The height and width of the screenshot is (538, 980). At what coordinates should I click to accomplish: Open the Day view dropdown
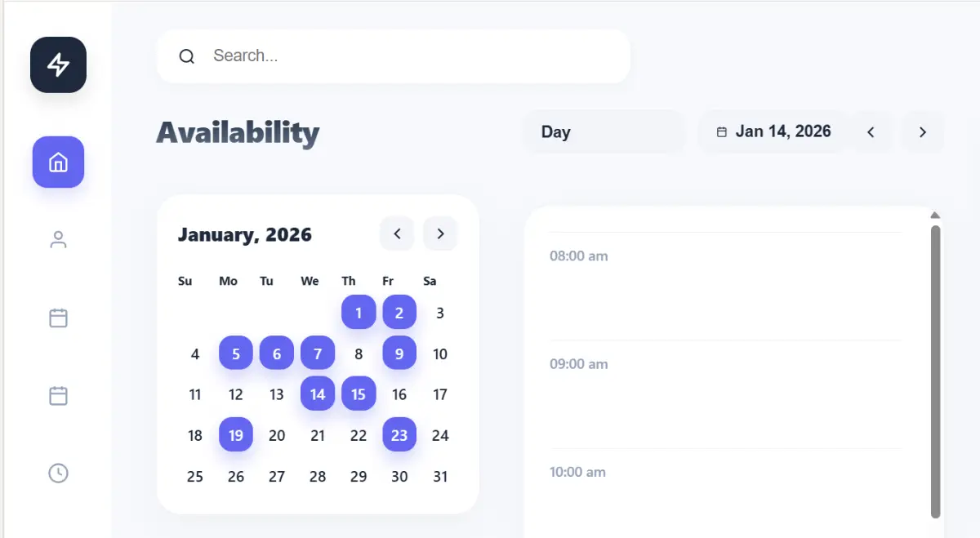coord(604,132)
